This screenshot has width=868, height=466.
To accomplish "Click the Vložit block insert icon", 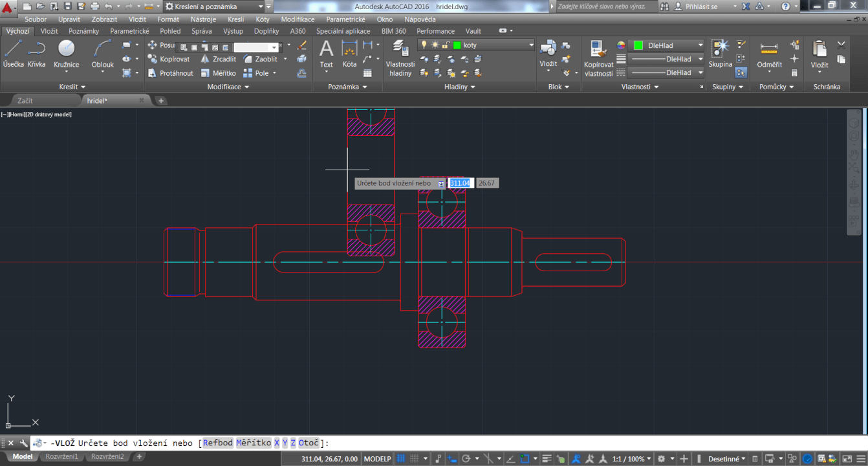I will click(548, 49).
